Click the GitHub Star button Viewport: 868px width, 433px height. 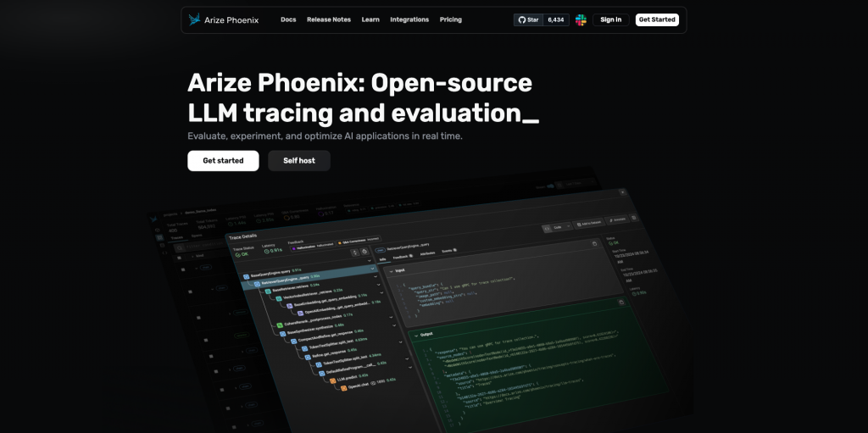coord(528,20)
